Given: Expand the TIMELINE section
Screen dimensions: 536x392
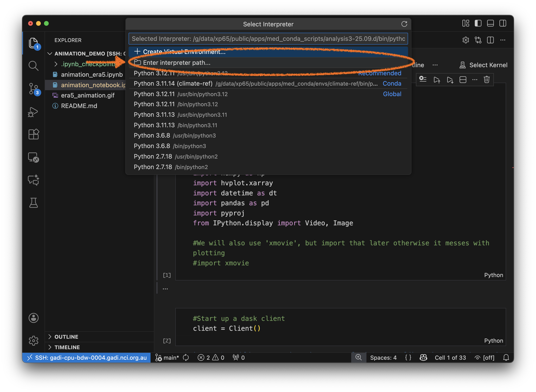Looking at the screenshot, I should (67, 347).
